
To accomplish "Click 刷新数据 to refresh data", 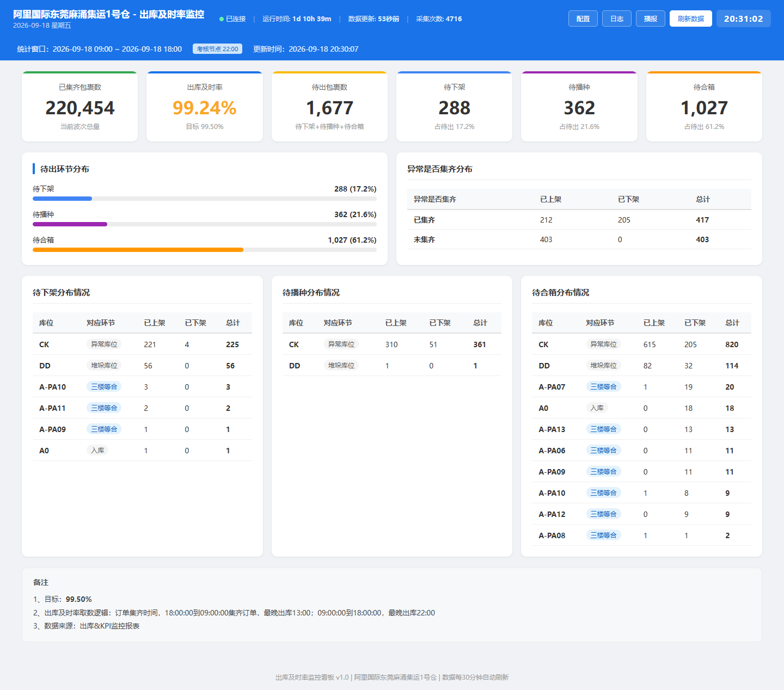I will point(691,19).
